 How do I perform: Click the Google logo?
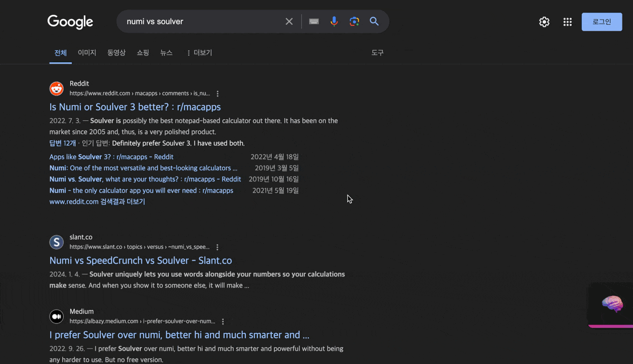click(70, 22)
